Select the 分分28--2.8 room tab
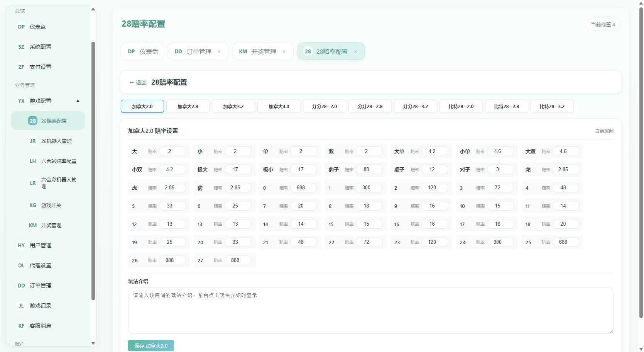This screenshot has width=644, height=352. tap(370, 106)
